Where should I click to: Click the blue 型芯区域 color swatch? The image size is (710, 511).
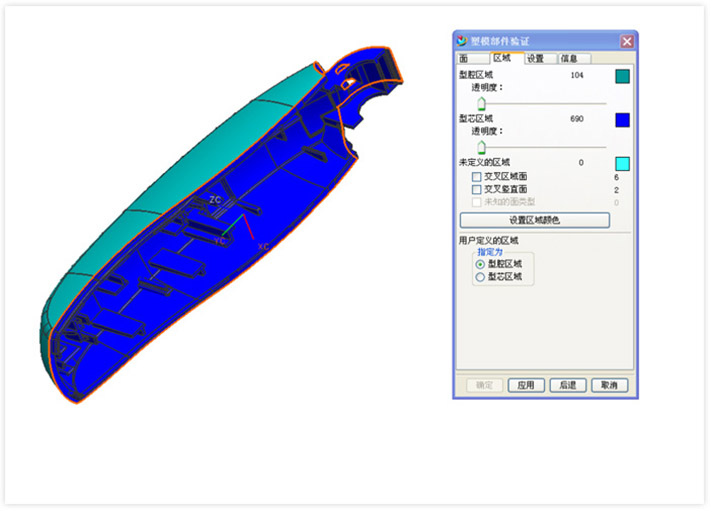pos(622,120)
